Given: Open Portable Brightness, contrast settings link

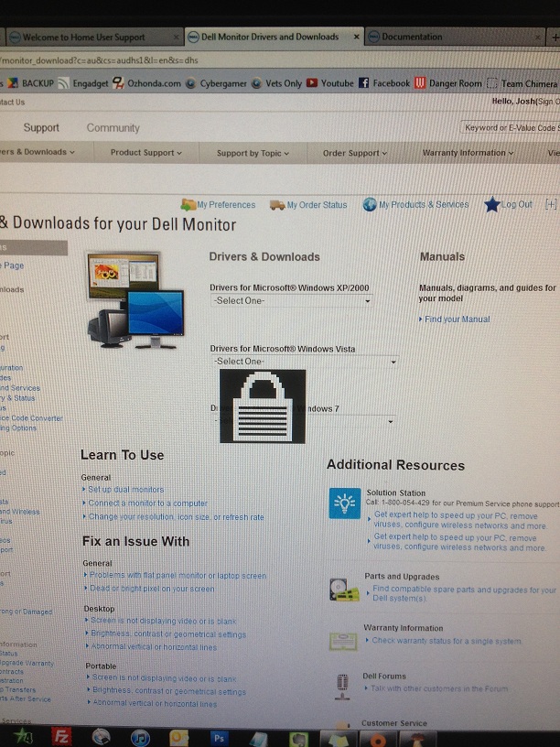Looking at the screenshot, I should 169,691.
